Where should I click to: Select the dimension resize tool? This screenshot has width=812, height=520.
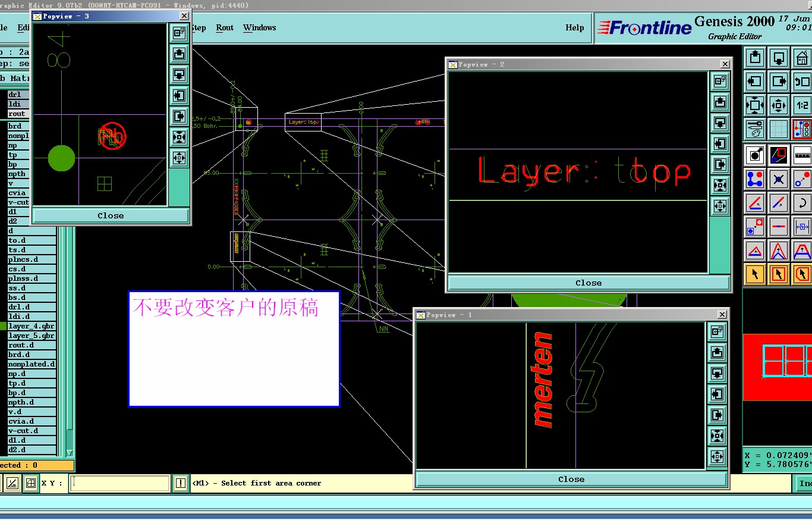click(802, 227)
